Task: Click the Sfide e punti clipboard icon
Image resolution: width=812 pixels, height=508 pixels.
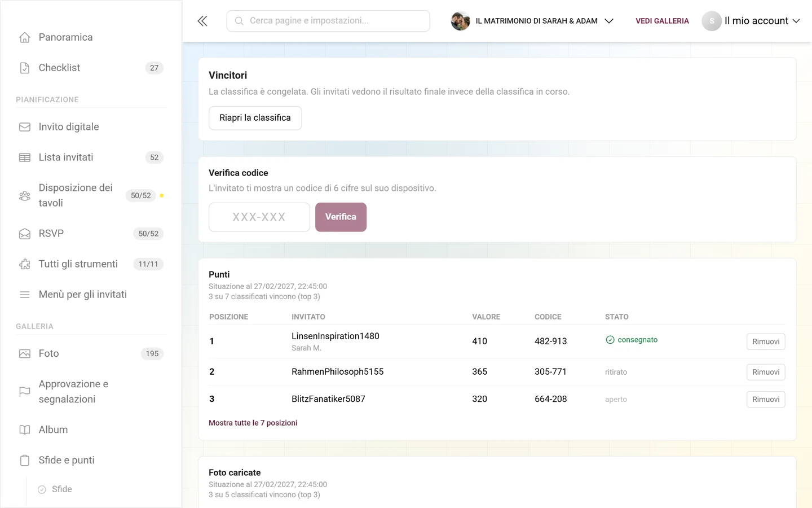Action: point(25,461)
